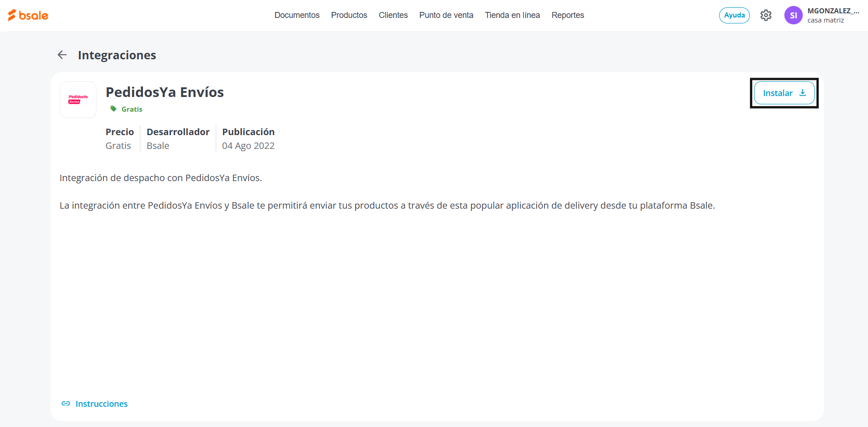Click the casa matriz branch text
The height and width of the screenshot is (427, 868).
point(826,20)
